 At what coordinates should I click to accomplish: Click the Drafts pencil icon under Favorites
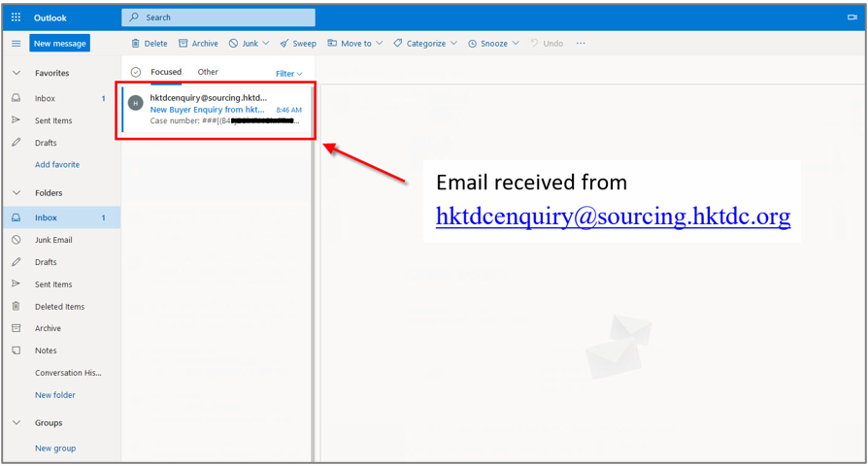click(17, 143)
